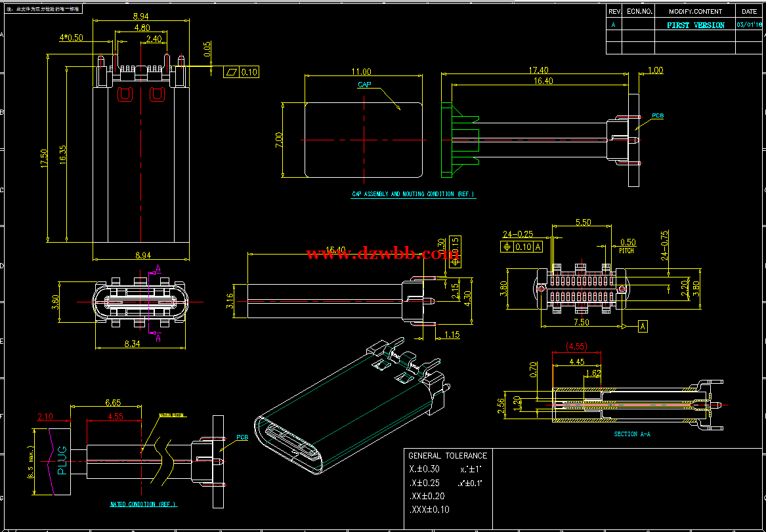
Task: Select the 0.05 vertical dimension
Action: point(207,49)
